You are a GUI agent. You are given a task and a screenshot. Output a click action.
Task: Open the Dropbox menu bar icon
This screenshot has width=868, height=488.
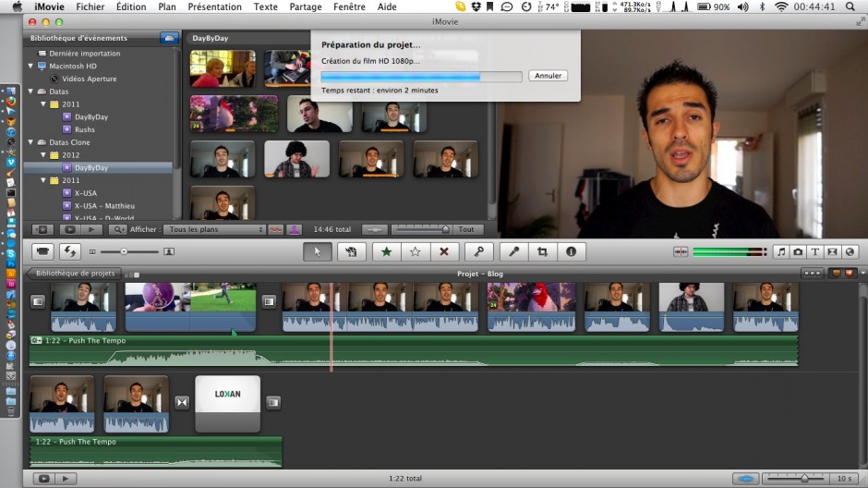coord(476,6)
